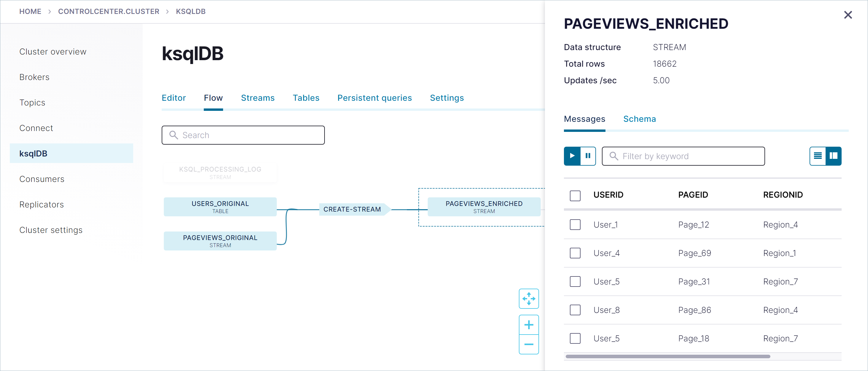Click the fit-to-screen arrows icon

tap(529, 299)
